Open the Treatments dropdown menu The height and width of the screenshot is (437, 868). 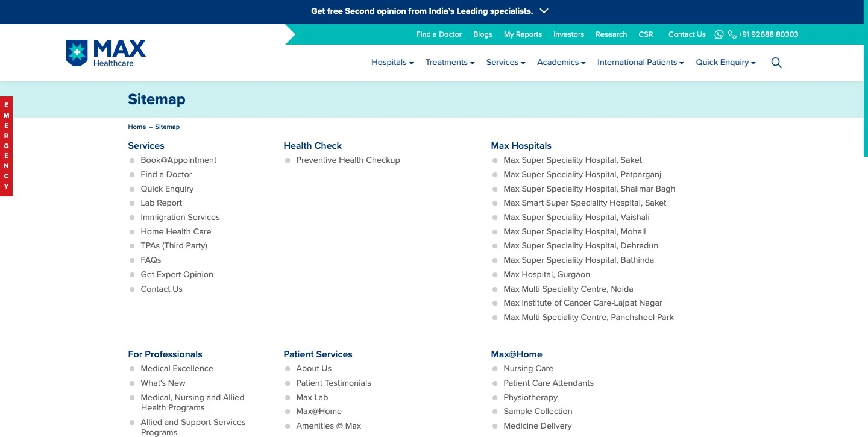(x=450, y=63)
